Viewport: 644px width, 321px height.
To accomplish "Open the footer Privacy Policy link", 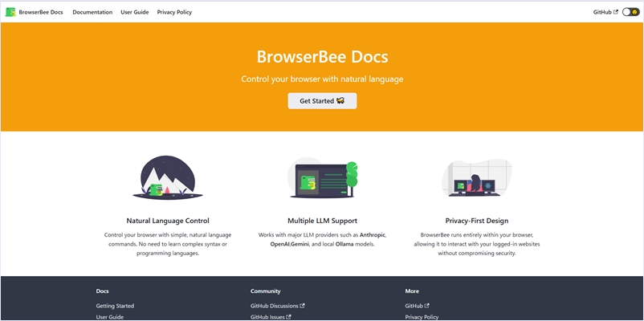I will [422, 317].
